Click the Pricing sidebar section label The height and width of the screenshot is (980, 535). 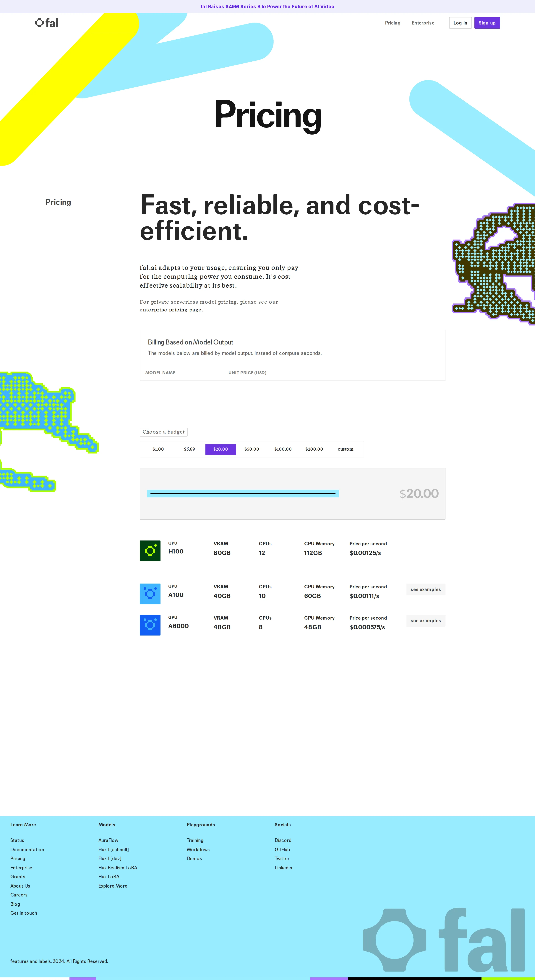58,202
